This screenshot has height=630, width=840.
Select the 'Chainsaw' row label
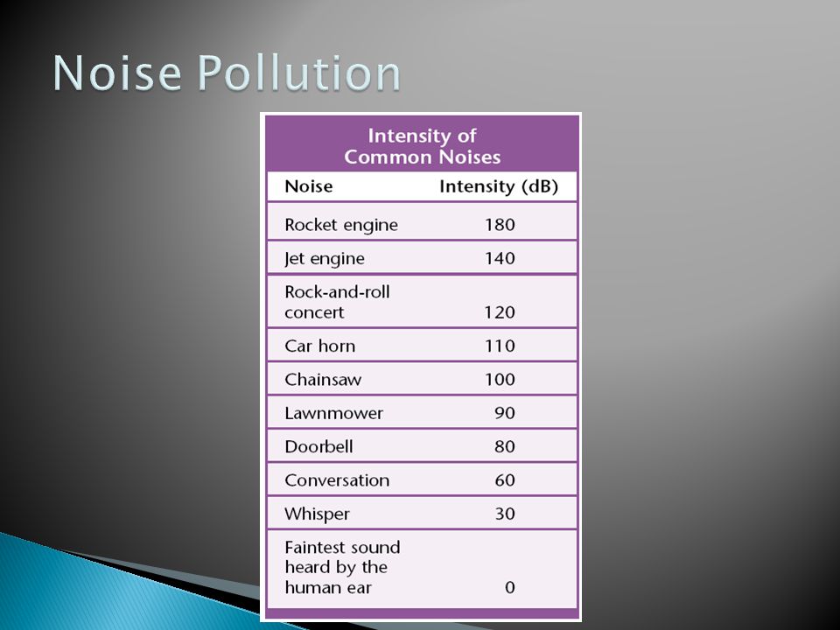[323, 379]
